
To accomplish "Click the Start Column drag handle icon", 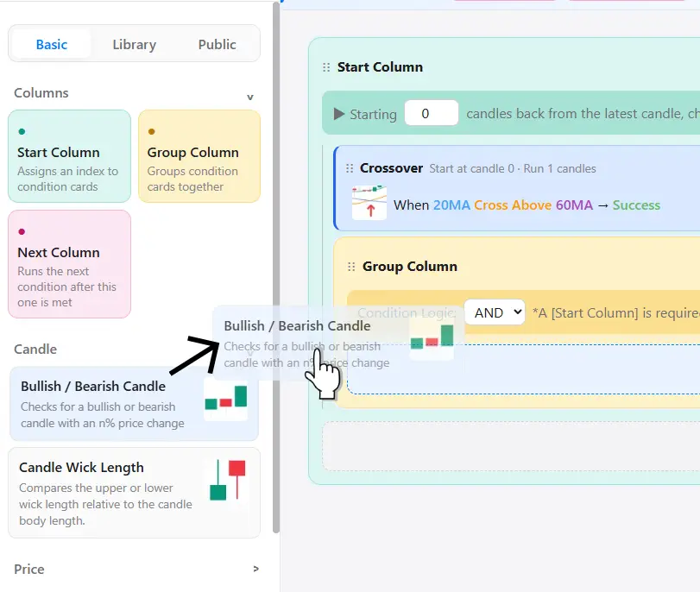I will coord(326,67).
